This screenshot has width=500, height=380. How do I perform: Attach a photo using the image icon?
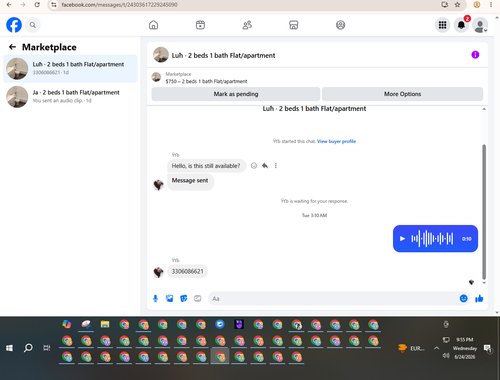[169, 298]
